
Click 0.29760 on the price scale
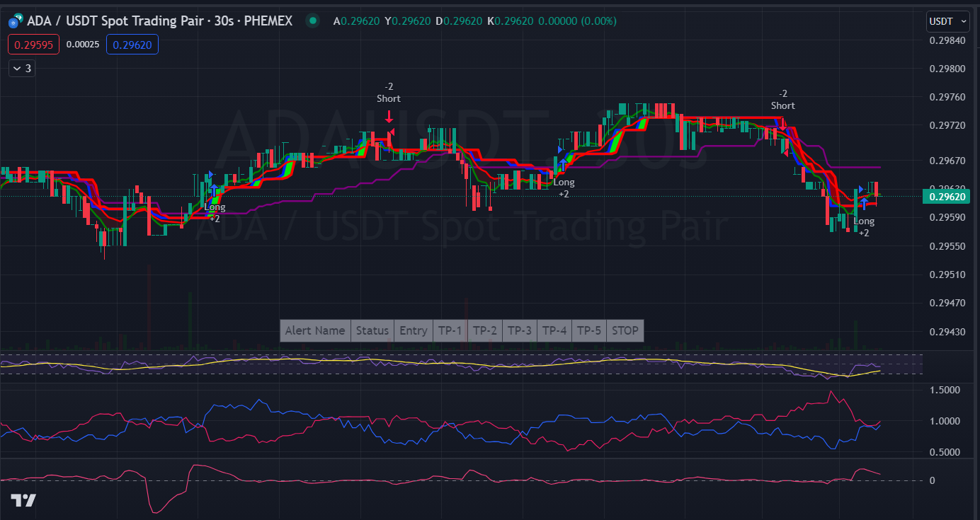[x=947, y=97]
